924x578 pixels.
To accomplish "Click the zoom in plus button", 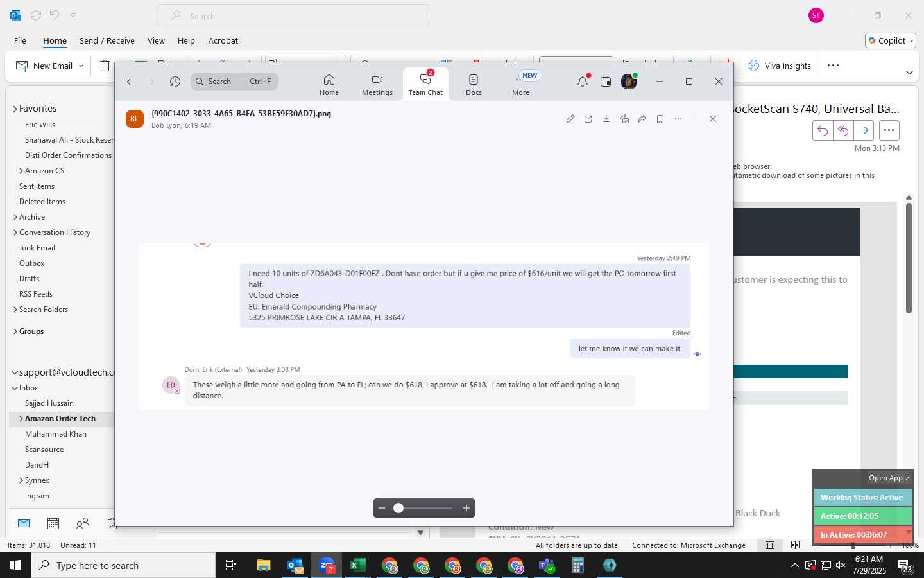I will pyautogui.click(x=466, y=508).
